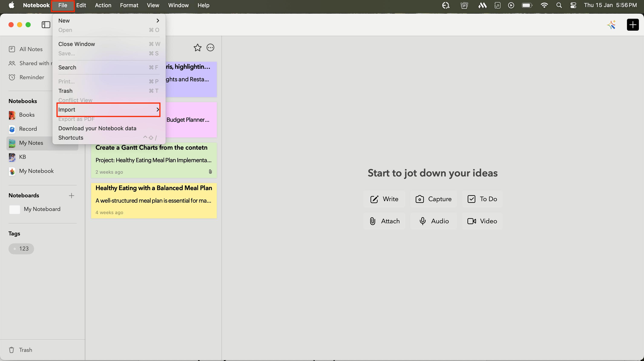This screenshot has width=644, height=361.
Task: Open the more options ellipsis icon
Action: click(x=210, y=47)
